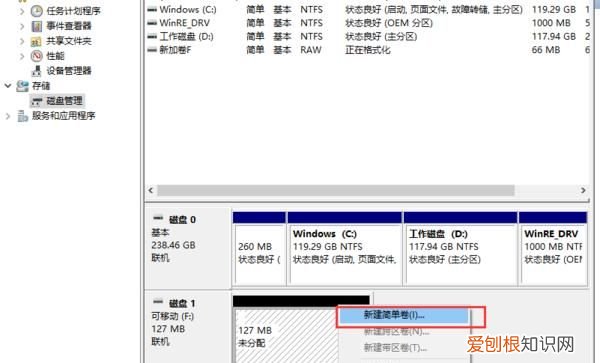The width and height of the screenshot is (600, 363).
Task: Click right arrow of volume list scrollbar
Action: pyautogui.click(x=583, y=190)
